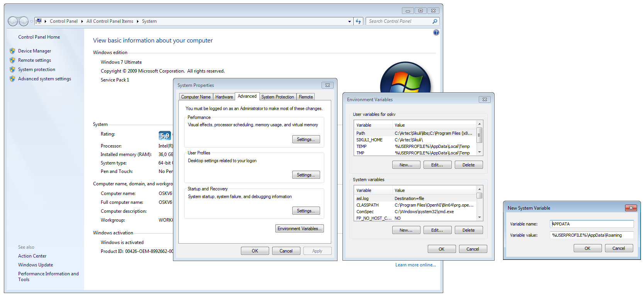The width and height of the screenshot is (644, 295).
Task: Switch to the System Protection tab
Action: [277, 97]
